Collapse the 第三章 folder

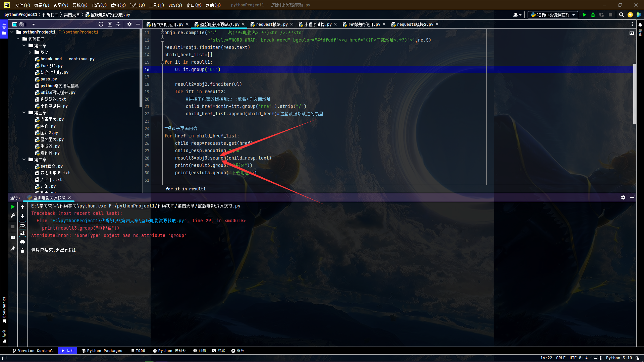point(24,113)
